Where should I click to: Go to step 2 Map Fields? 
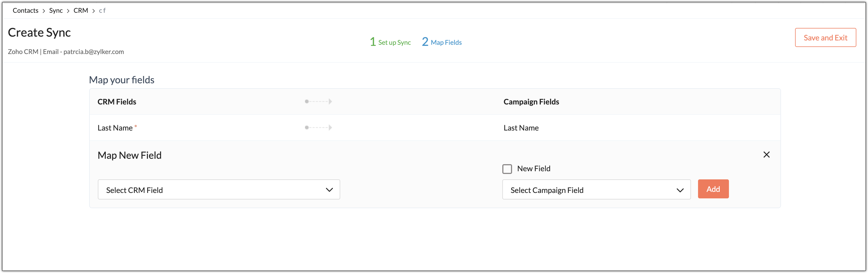(x=442, y=42)
